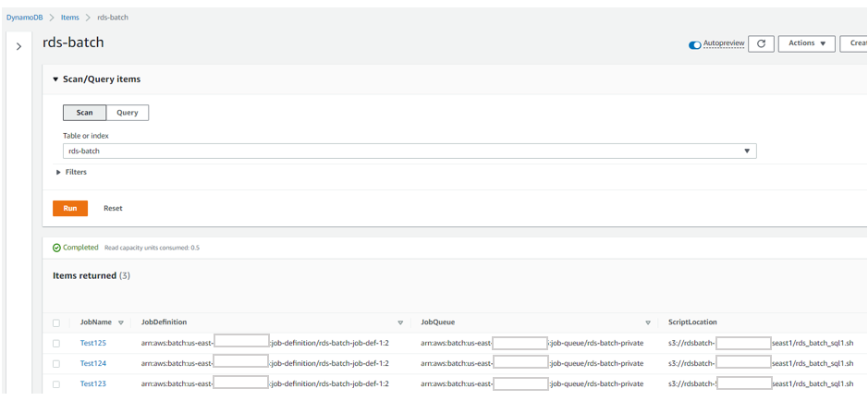This screenshot has height=401, width=868.
Task: Sort by JobDefinition column arrow
Action: point(400,322)
